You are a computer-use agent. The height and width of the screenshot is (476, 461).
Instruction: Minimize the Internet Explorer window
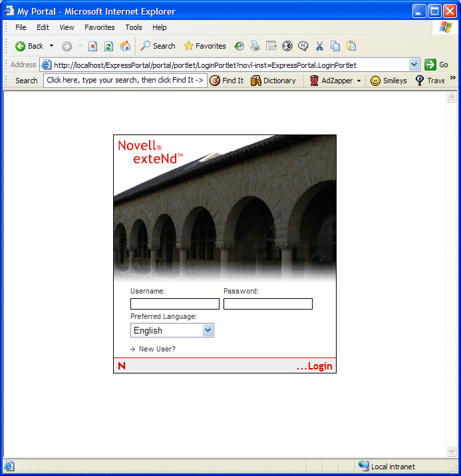[419, 11]
